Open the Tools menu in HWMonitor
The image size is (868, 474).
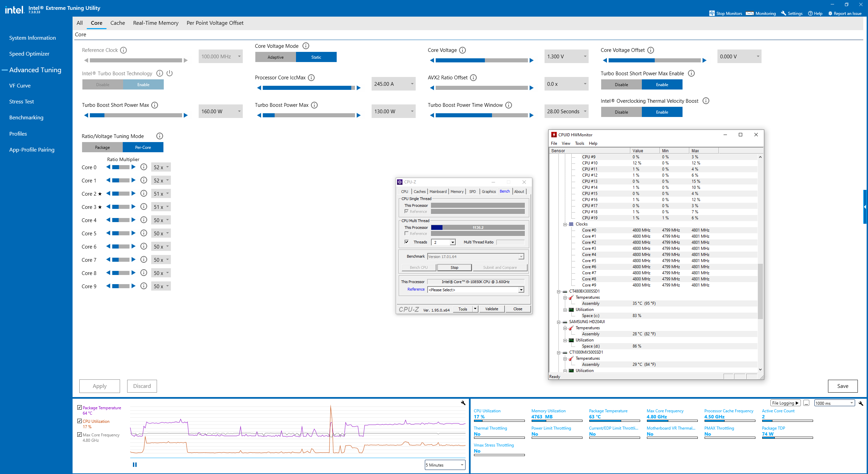point(579,143)
